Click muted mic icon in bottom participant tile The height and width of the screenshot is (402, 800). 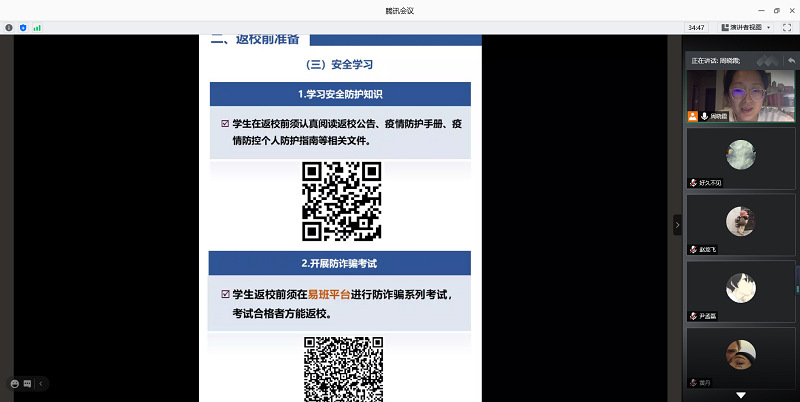click(x=693, y=383)
